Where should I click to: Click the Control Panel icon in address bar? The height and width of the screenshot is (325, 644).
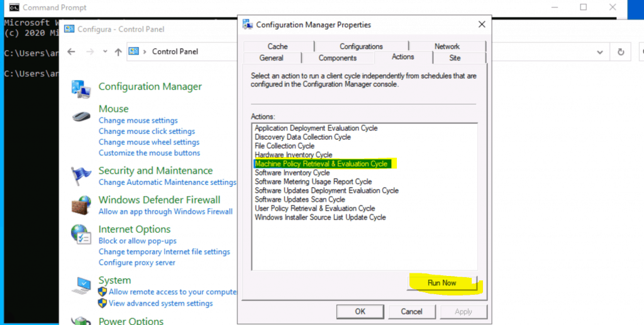coord(134,52)
